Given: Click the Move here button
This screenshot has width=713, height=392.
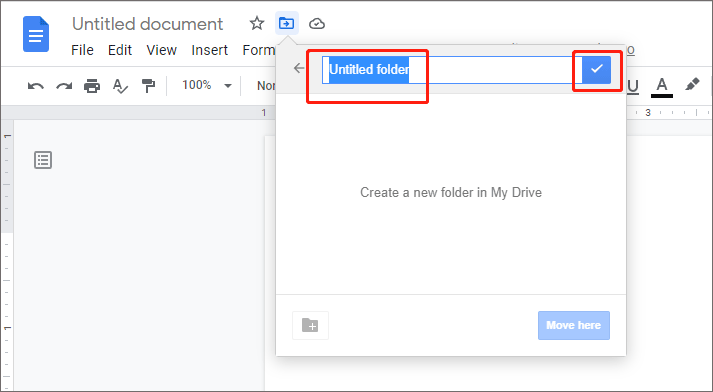Looking at the screenshot, I should click(574, 325).
